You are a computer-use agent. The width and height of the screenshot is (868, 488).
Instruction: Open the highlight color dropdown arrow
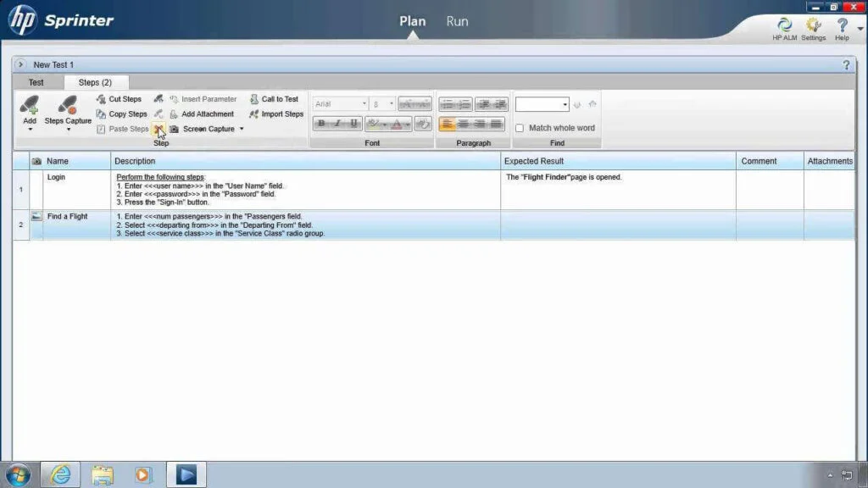tap(384, 124)
